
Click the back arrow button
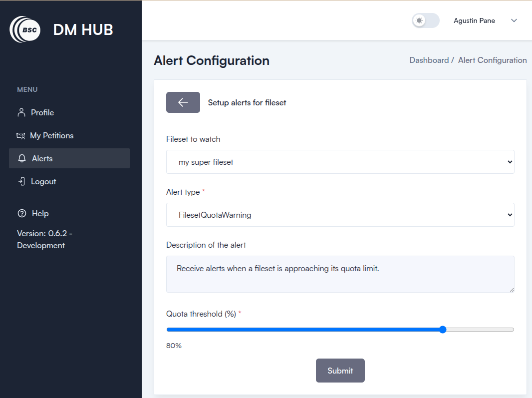pos(183,102)
